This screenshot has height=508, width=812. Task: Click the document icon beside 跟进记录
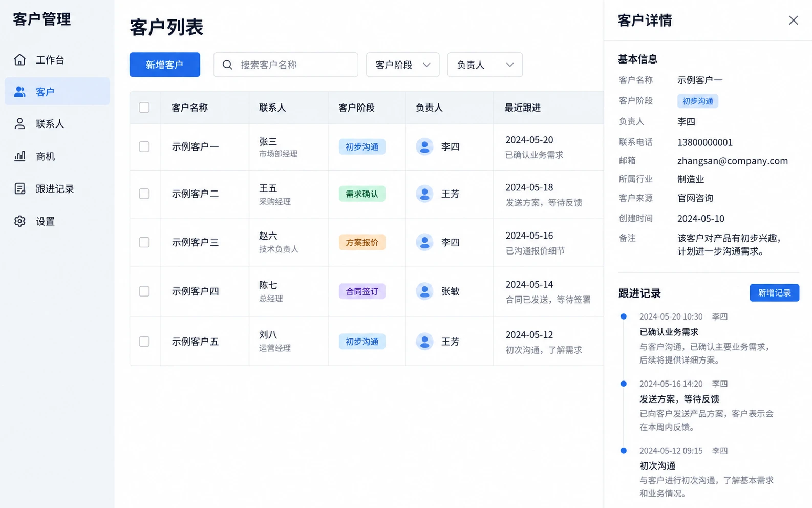19,188
